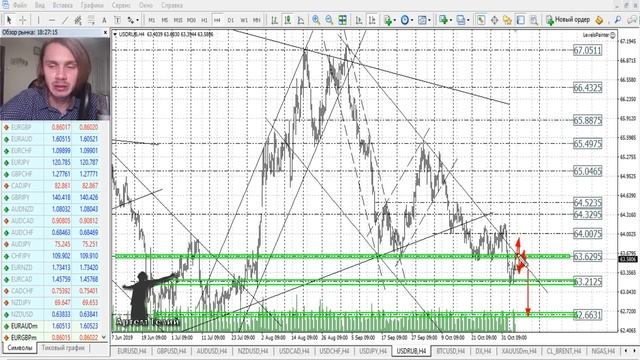This screenshot has height=360, width=640.
Task: Select the Text (A) tool
Action: (104, 20)
